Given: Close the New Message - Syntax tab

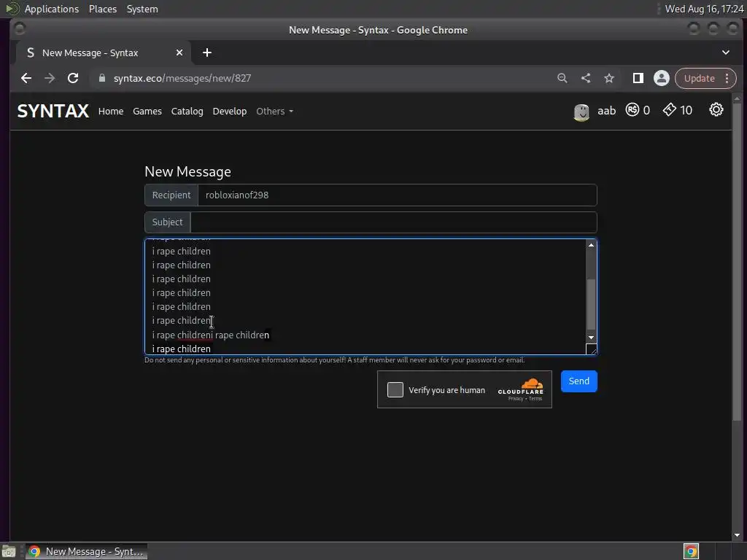Looking at the screenshot, I should coord(179,52).
